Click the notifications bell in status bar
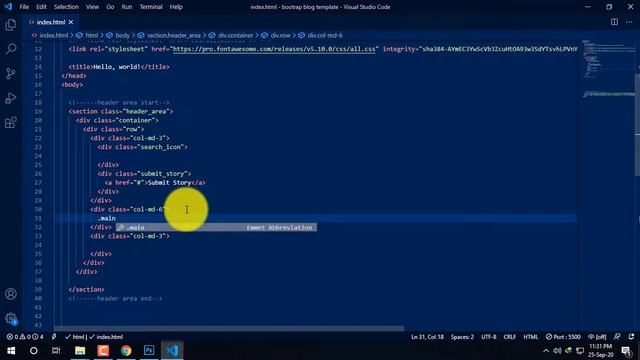Image resolution: width=640 pixels, height=360 pixels. coord(631,337)
